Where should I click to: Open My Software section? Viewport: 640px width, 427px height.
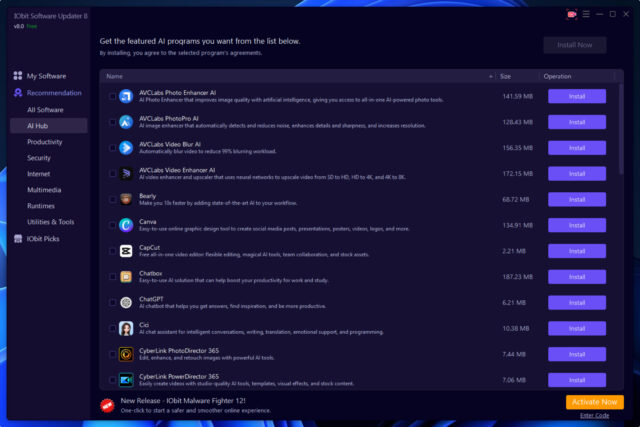[46, 76]
